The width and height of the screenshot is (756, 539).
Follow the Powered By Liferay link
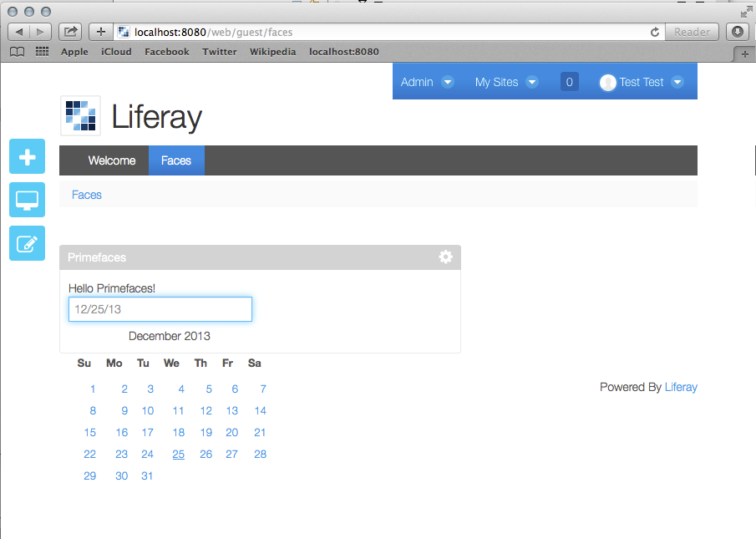681,387
